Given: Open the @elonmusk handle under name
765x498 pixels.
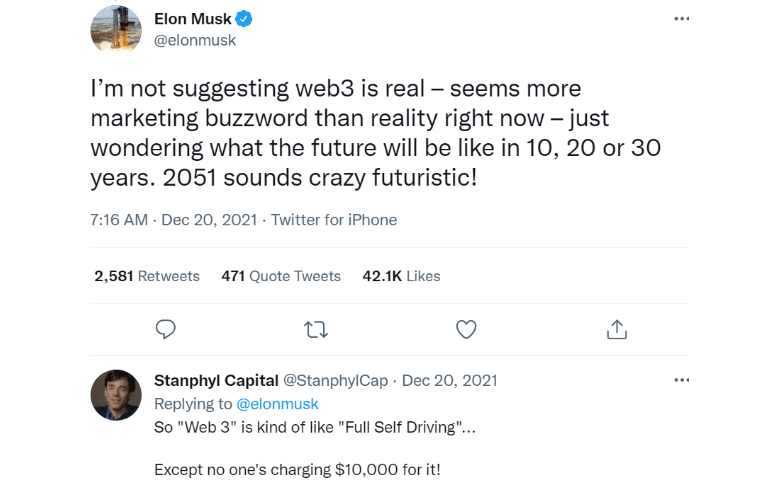Looking at the screenshot, I should [195, 41].
